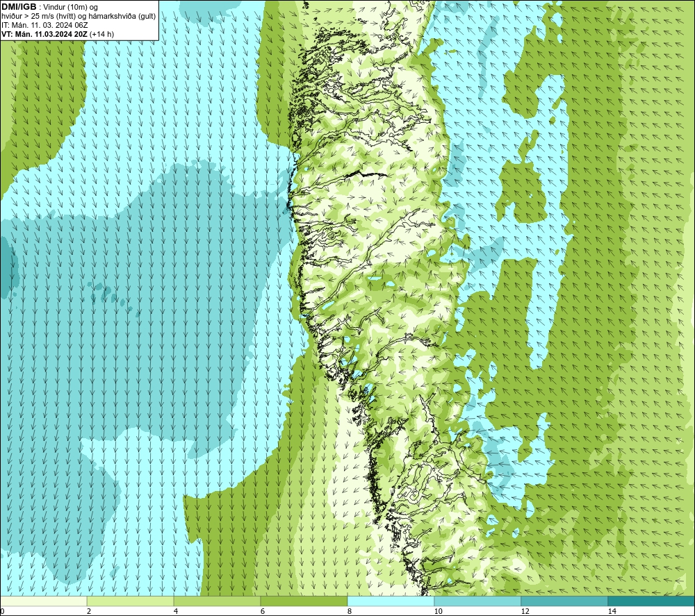The height and width of the screenshot is (616, 695).
Task: Click the scale label '8'
Action: pos(350,611)
